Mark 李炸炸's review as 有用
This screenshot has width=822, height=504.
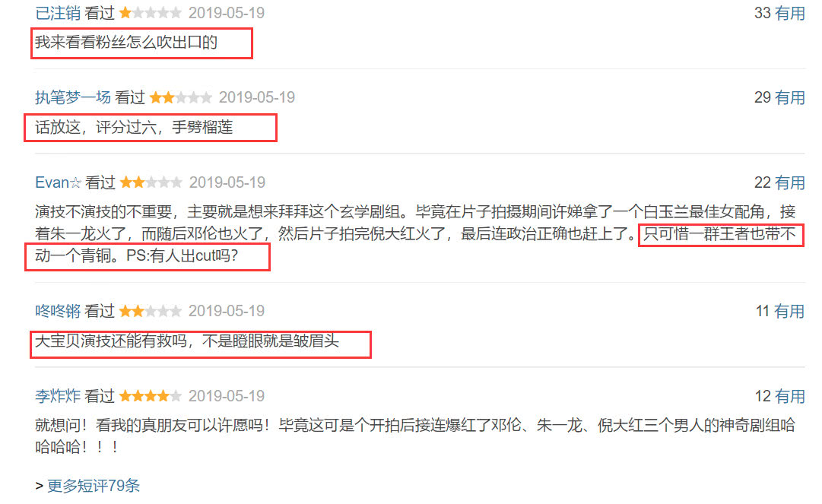[789, 396]
